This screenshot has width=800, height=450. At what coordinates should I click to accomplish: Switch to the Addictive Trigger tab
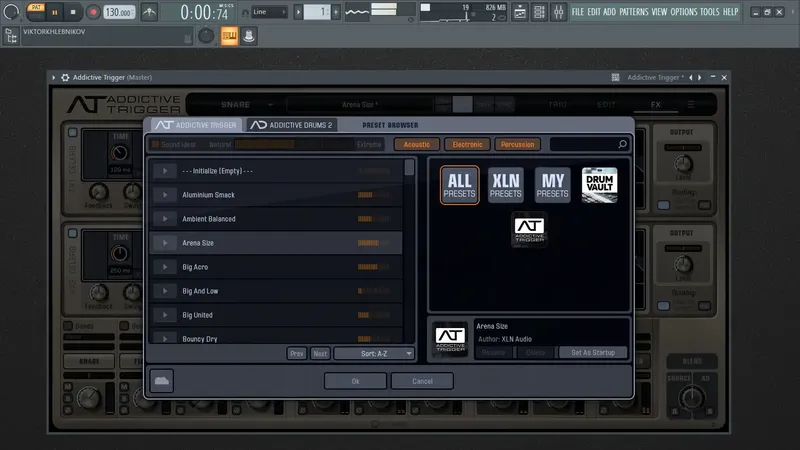196,125
